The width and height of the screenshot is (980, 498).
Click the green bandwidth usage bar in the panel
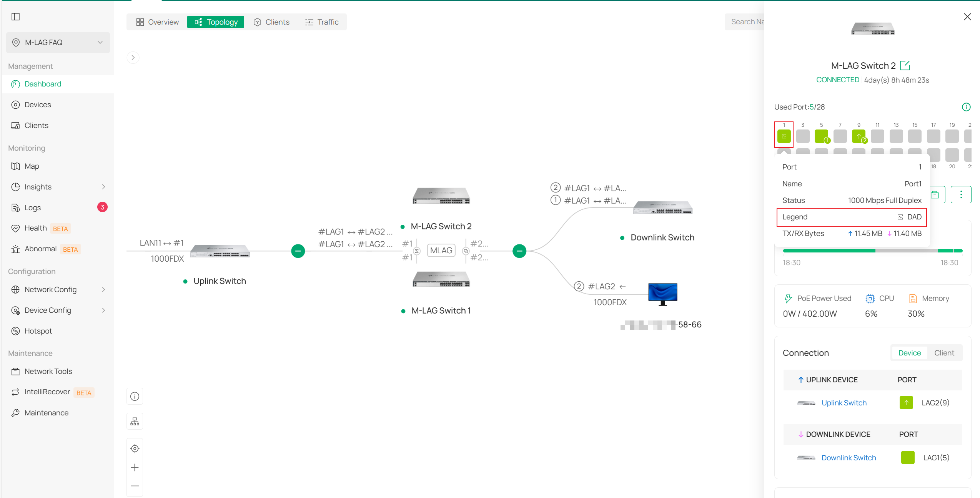click(x=846, y=251)
